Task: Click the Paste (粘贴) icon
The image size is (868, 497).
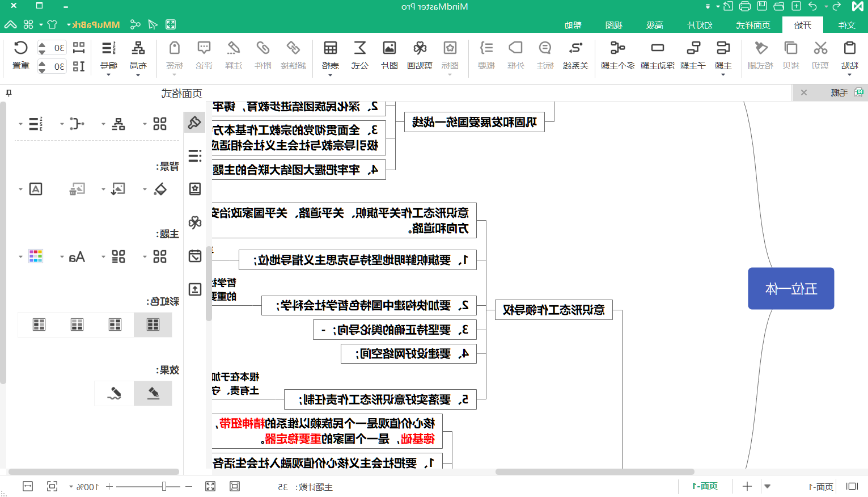Action: [x=849, y=48]
